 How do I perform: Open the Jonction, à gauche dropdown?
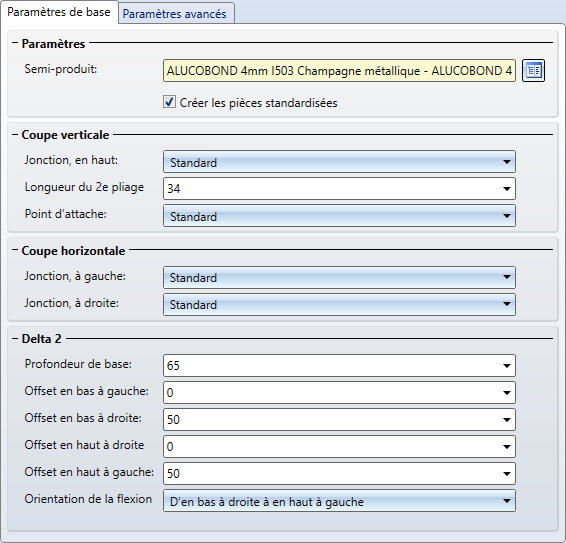point(339,277)
